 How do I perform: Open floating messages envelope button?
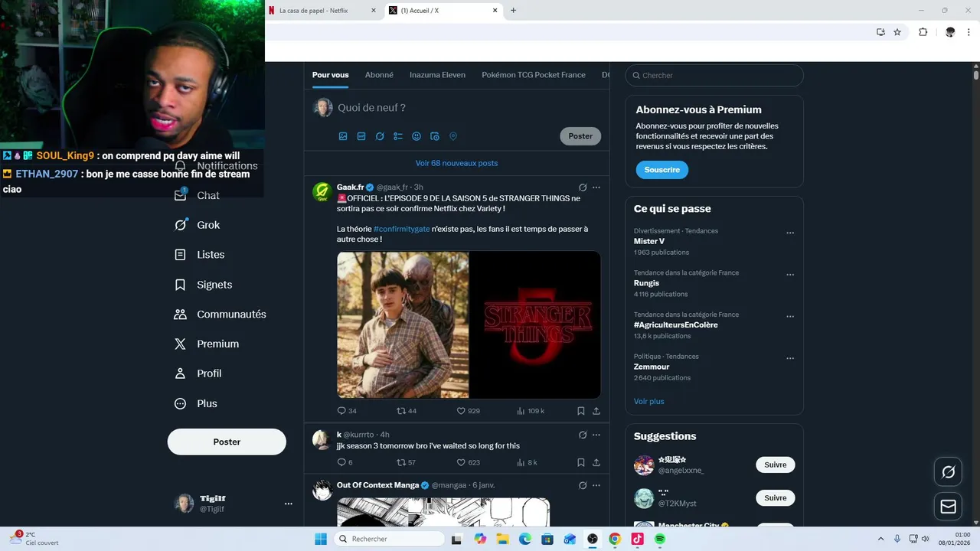tap(948, 507)
